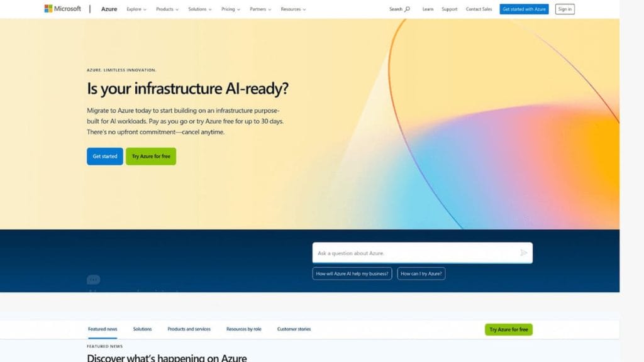Viewport: 644px width, 362px height.
Task: Open Customer stories tab
Action: pyautogui.click(x=294, y=329)
